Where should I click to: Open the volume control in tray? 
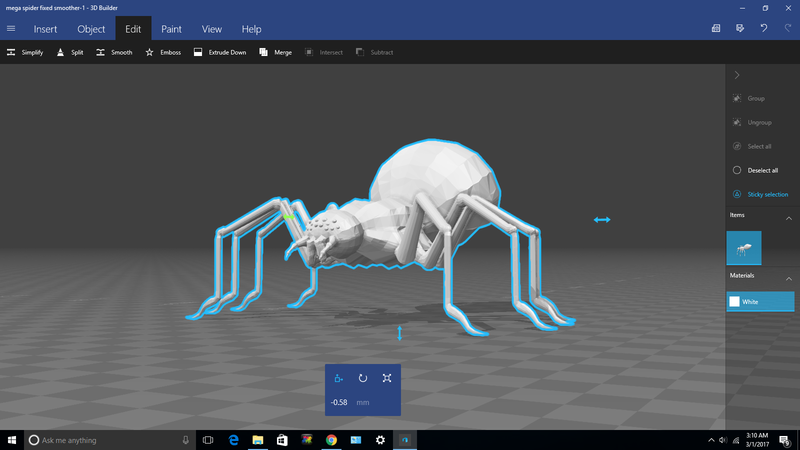(723, 440)
